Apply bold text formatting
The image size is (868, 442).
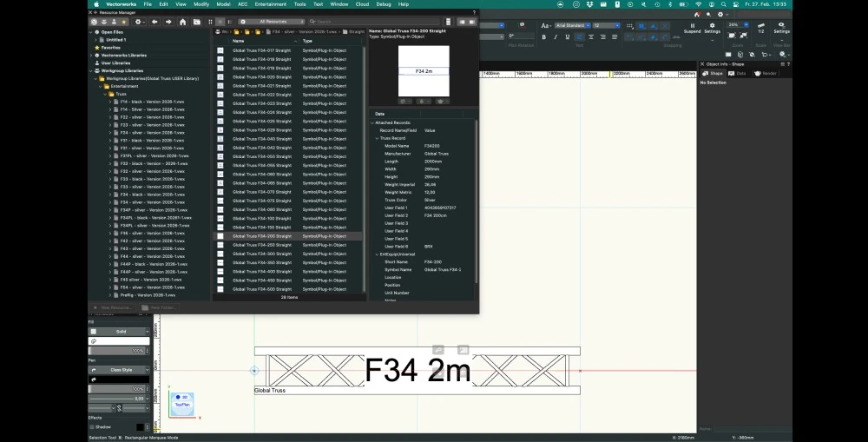click(x=544, y=37)
